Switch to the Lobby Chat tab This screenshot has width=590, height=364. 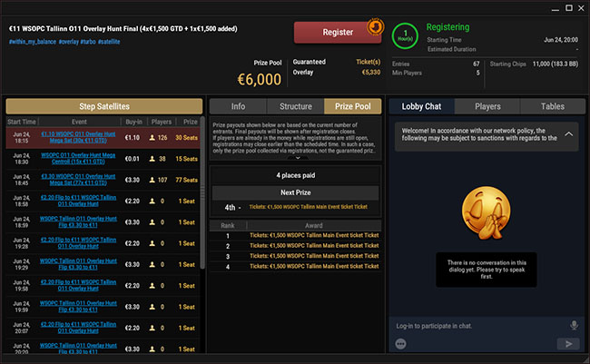tap(421, 106)
